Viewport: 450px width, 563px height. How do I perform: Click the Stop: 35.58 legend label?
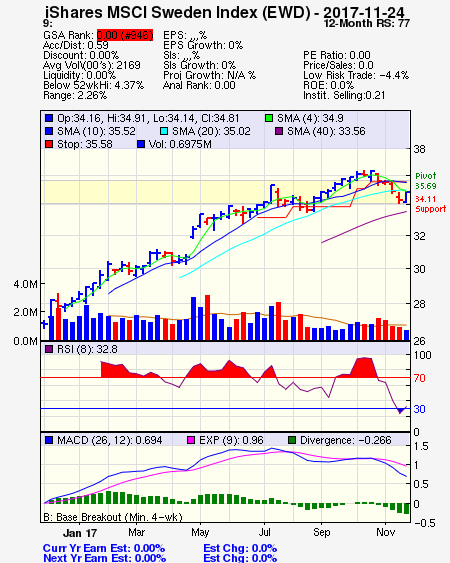[x=85, y=144]
